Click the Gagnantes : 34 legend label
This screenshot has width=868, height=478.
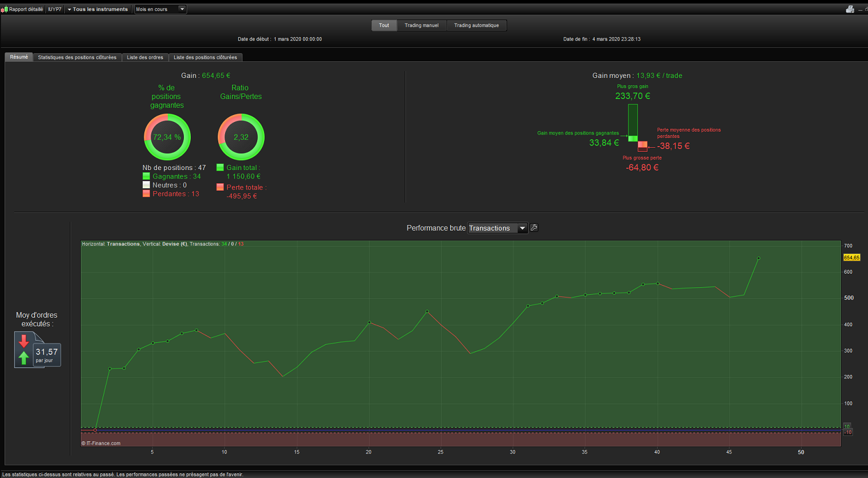176,176
